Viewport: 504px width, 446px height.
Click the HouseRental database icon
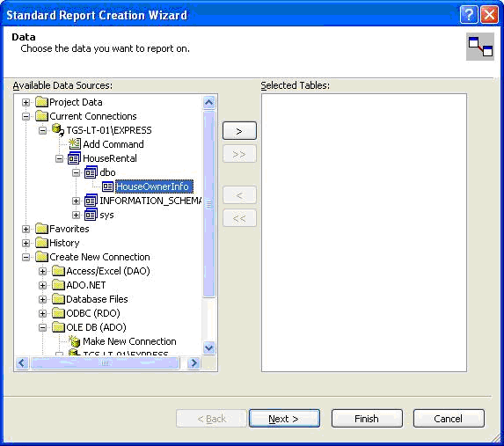[x=74, y=158]
